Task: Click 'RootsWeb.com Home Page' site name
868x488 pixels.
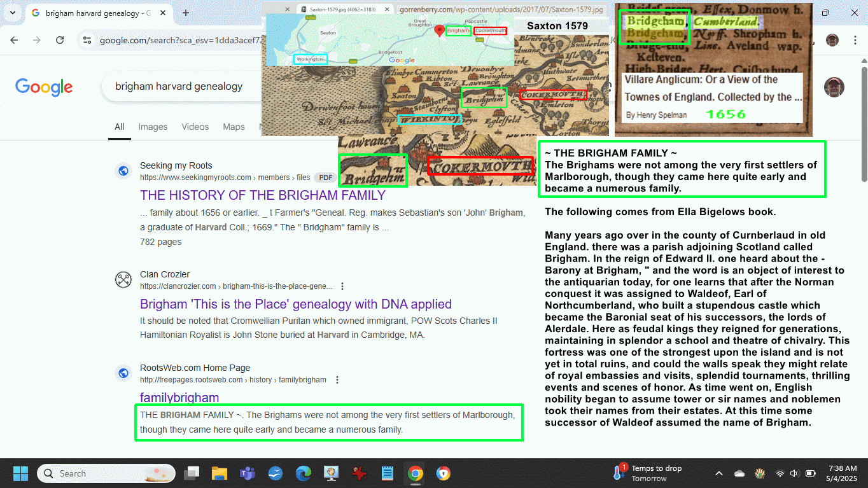Action: (x=195, y=368)
